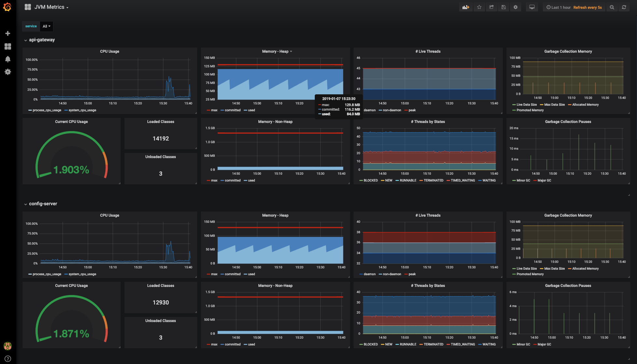This screenshot has height=364, width=637.
Task: Click the Grafana logo home icon
Action: coord(7,7)
